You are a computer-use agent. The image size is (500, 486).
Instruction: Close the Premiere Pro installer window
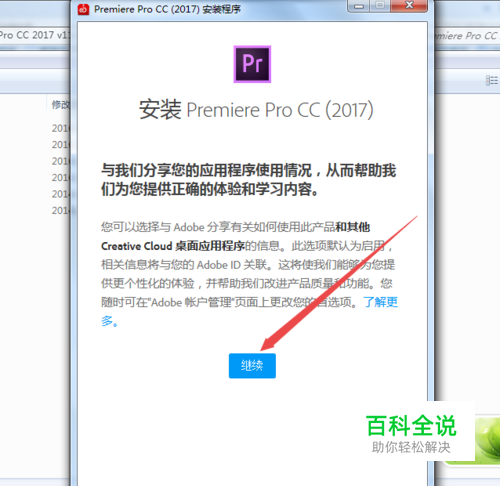pyautogui.click(x=409, y=6)
